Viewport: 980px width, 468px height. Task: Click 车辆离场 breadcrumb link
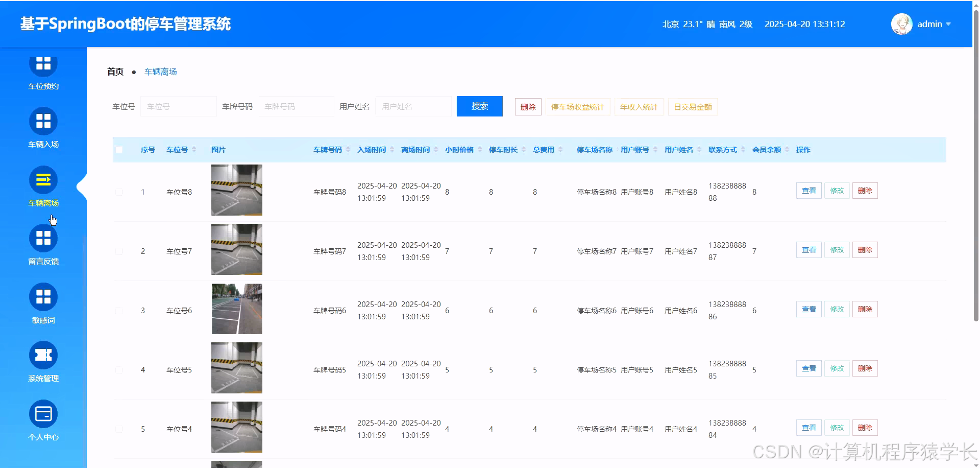point(160,72)
